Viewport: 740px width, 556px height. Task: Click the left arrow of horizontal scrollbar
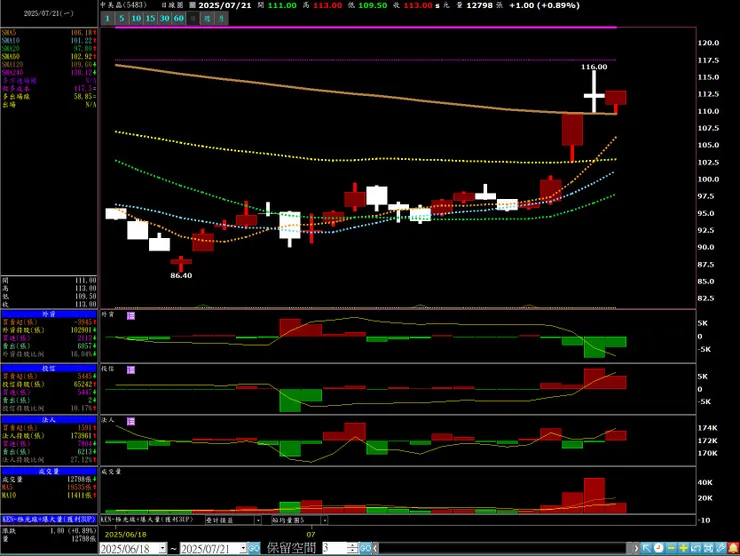click(376, 548)
